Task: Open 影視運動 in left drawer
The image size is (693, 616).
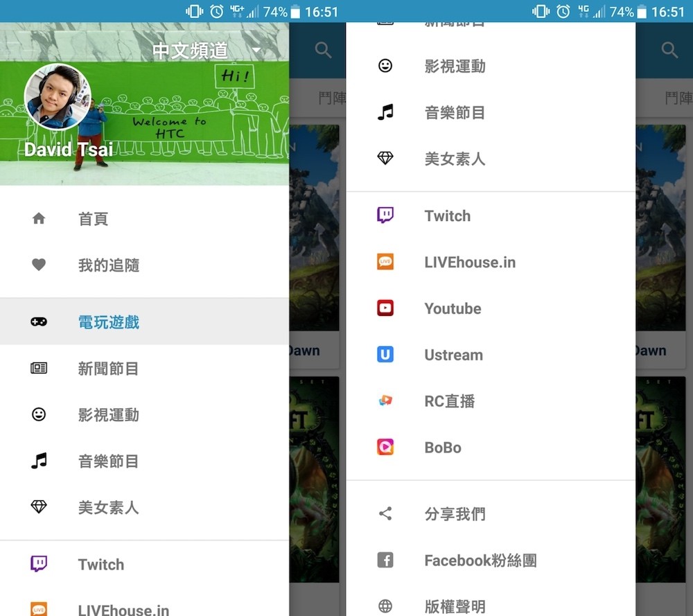Action: [x=109, y=415]
